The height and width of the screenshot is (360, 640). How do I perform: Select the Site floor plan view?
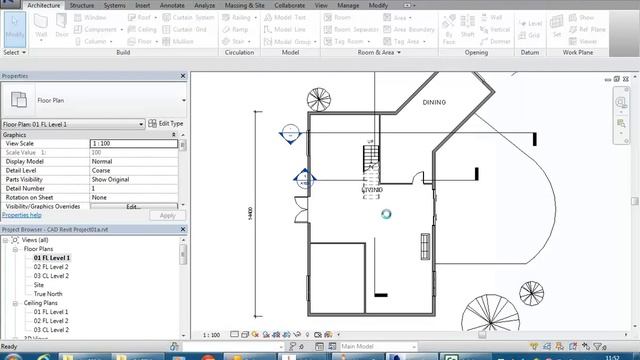tap(39, 285)
